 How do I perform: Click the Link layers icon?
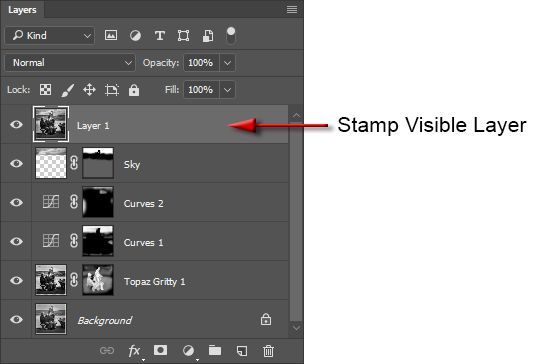tap(107, 351)
